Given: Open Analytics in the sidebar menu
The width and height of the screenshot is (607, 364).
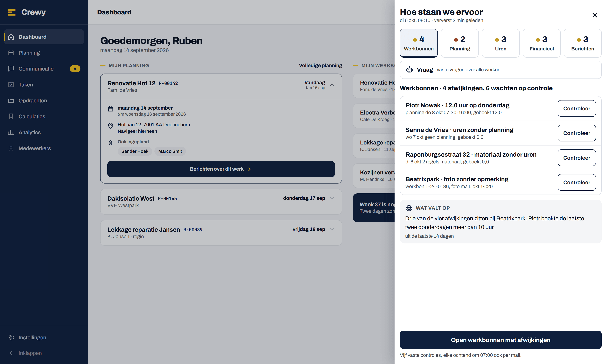Looking at the screenshot, I should [x=44, y=133].
